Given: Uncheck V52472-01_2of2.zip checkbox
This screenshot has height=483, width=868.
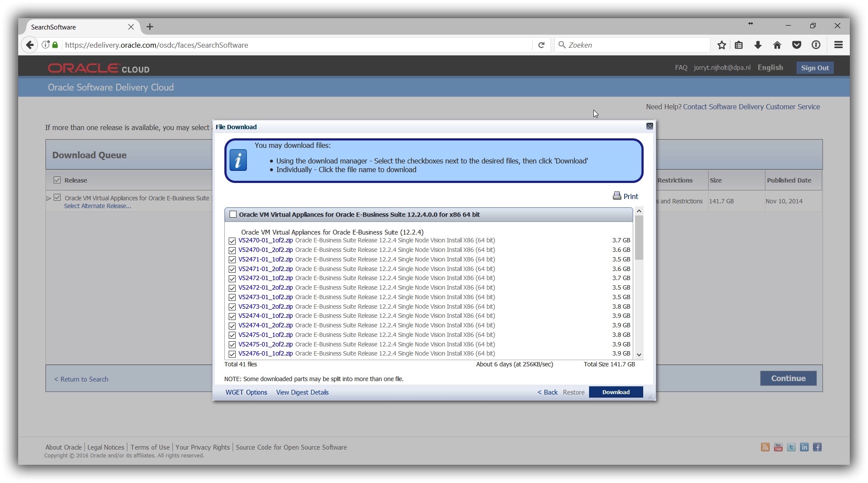Looking at the screenshot, I should (232, 288).
